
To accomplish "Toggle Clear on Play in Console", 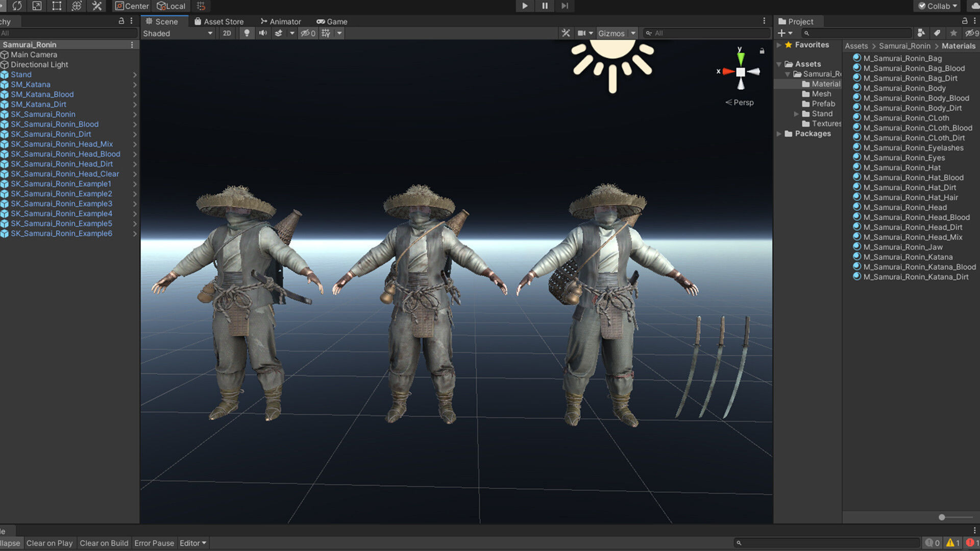I will tap(50, 543).
